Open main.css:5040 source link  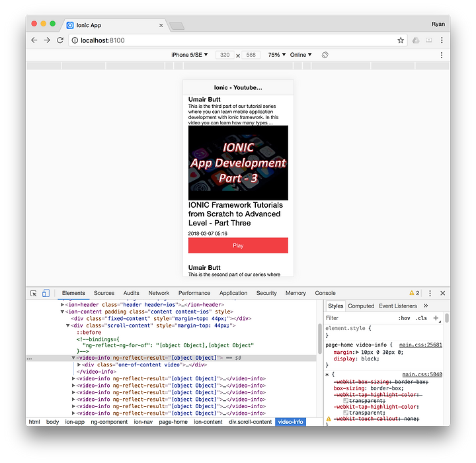pyautogui.click(x=422, y=374)
